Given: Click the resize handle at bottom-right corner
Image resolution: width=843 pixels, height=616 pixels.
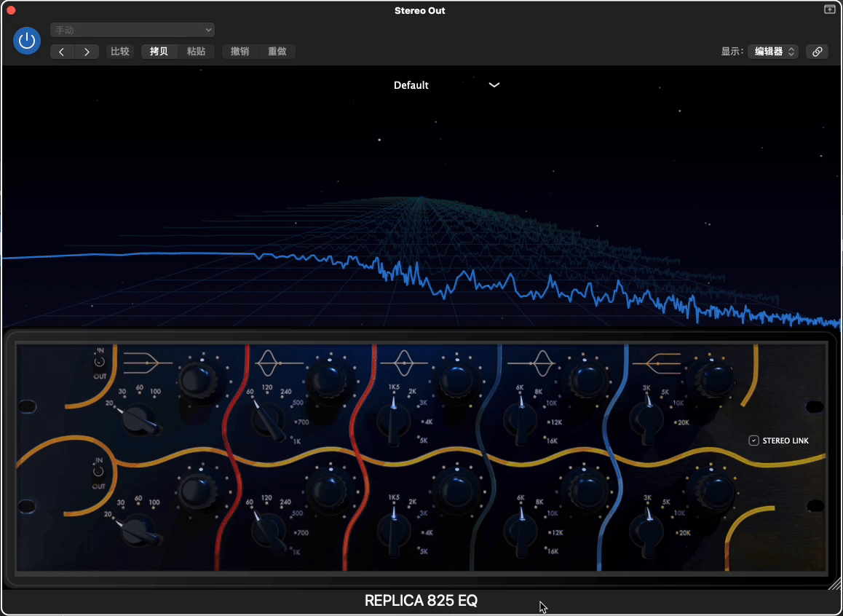Looking at the screenshot, I should (834, 585).
